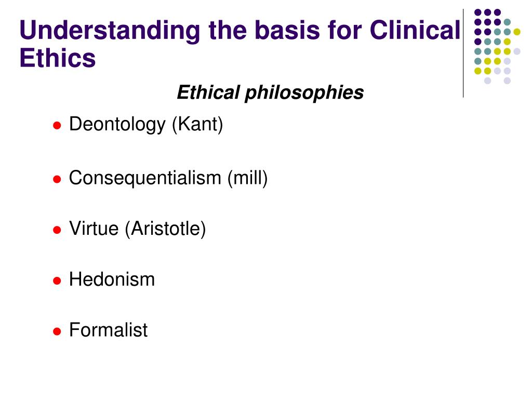Click the word 'Ethics' in the title
The image size is (532, 399).
coord(58,58)
